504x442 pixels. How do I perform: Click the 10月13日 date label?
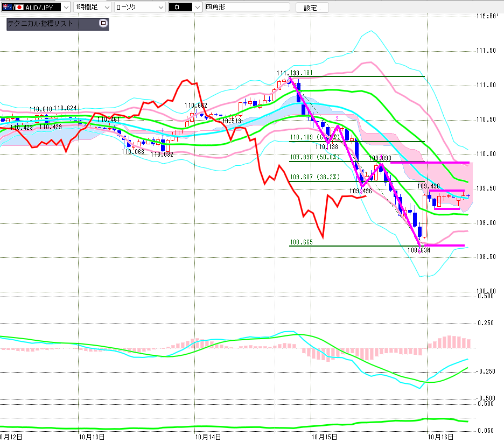pyautogui.click(x=92, y=437)
